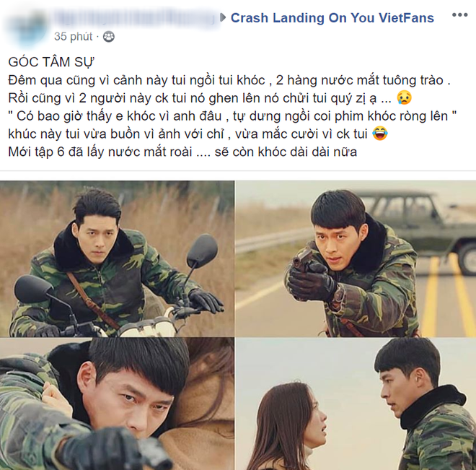This screenshot has width=476, height=470.
Task: Click the post line mentioning tập 6
Action: (182, 152)
